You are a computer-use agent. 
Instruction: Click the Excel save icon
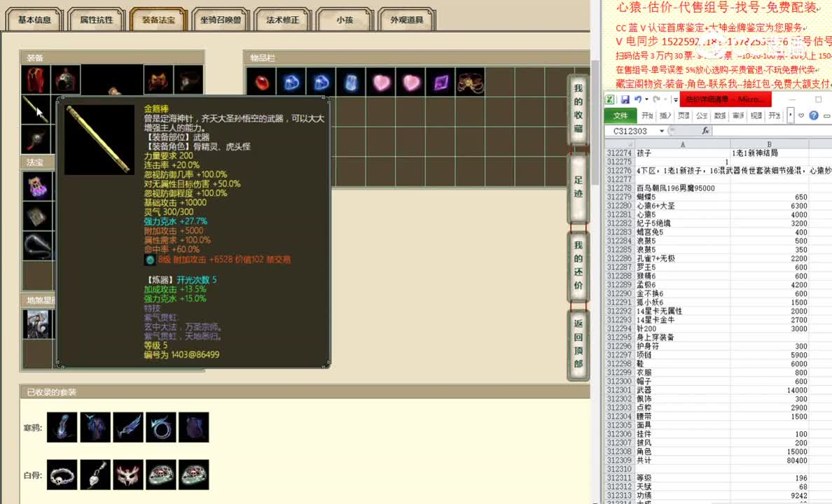[625, 99]
